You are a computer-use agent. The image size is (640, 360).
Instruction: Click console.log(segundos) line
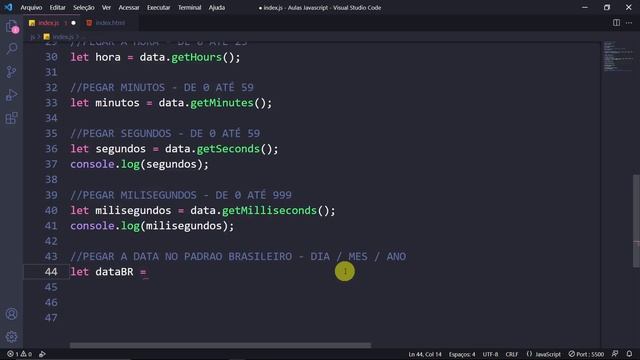click(139, 164)
